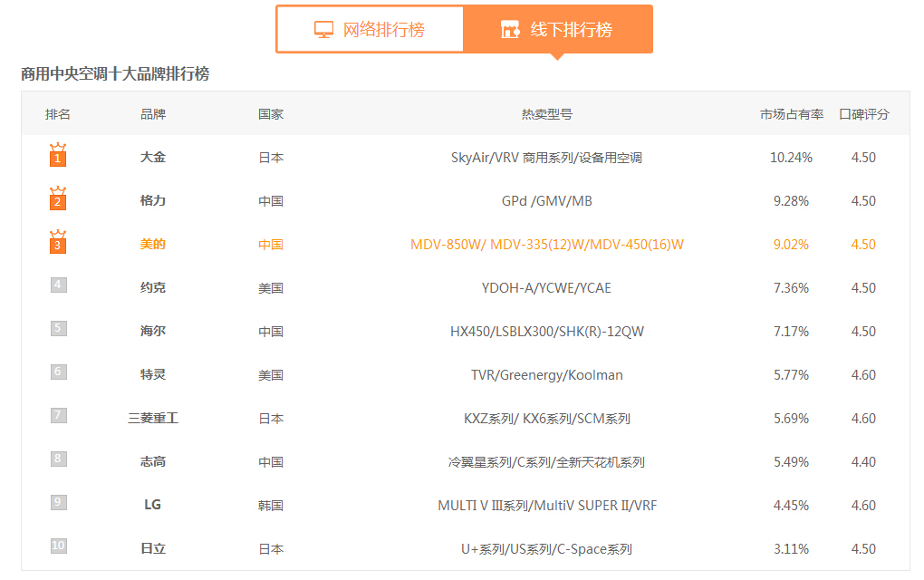Select the 海尔 brand entry

click(x=153, y=332)
